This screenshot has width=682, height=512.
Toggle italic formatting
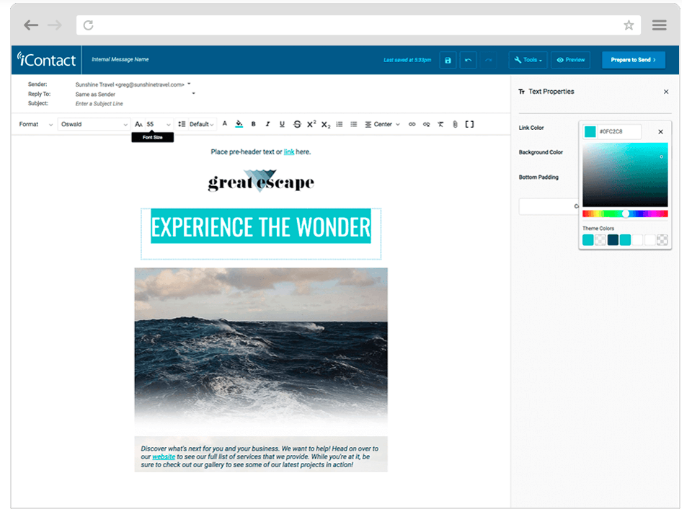pos(267,124)
